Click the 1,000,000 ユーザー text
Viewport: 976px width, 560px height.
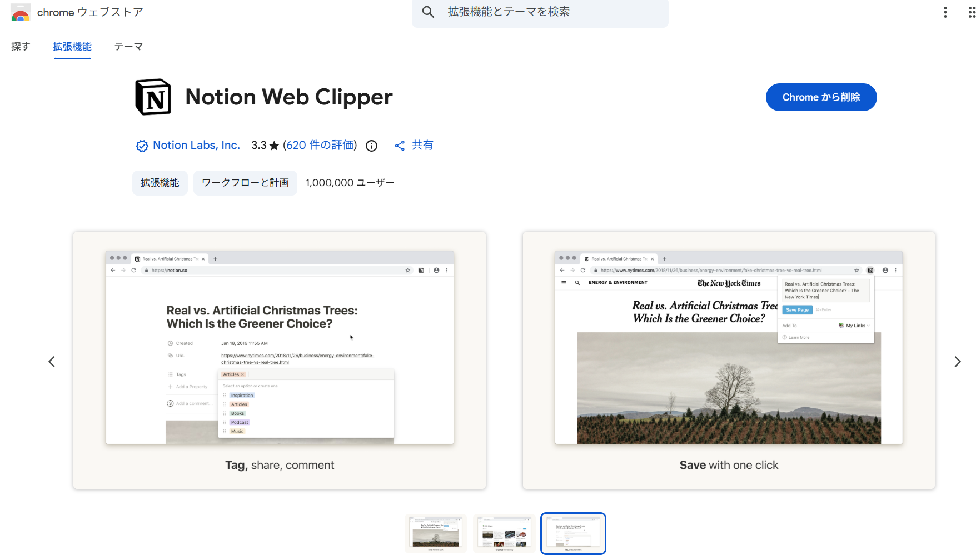350,183
